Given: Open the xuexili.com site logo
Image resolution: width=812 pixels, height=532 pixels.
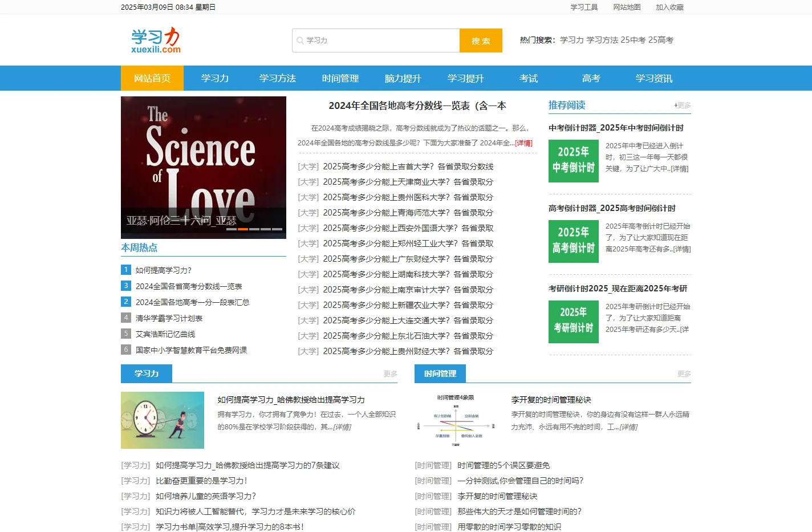Looking at the screenshot, I should pyautogui.click(x=156, y=40).
